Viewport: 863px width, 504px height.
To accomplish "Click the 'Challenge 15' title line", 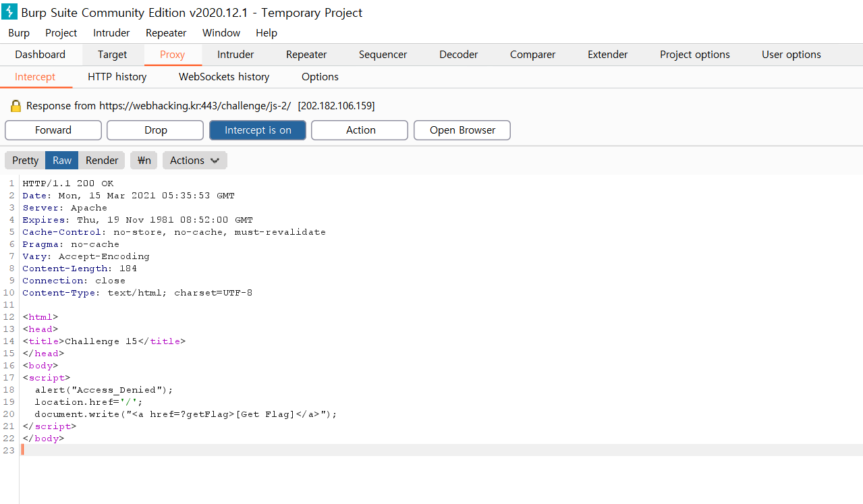I will pyautogui.click(x=104, y=341).
